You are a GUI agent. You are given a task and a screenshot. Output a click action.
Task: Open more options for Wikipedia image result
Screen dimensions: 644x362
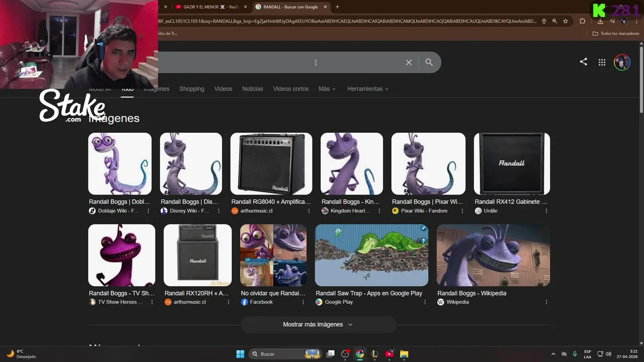click(546, 302)
